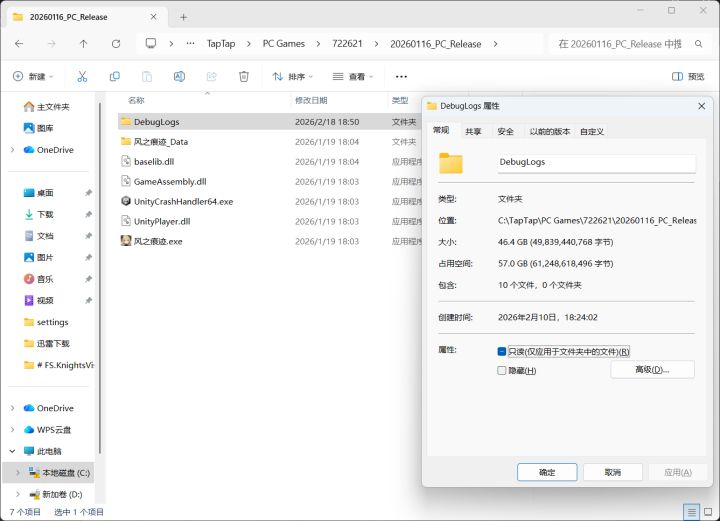Screen dimensions: 720x521
Task: Click the Rename icon in toolbar
Action: click(x=179, y=76)
